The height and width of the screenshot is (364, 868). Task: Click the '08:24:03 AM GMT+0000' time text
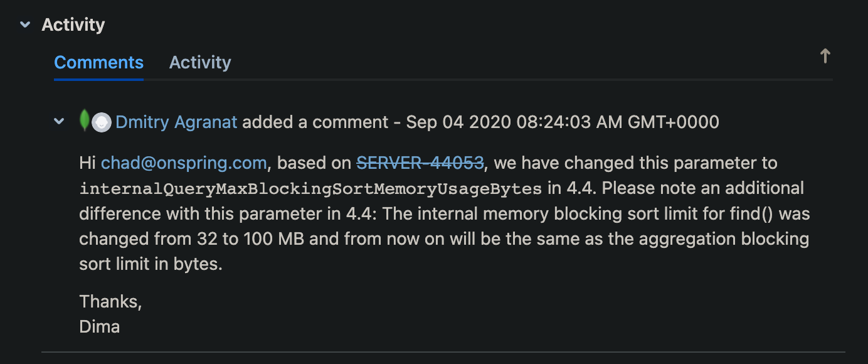click(x=618, y=122)
